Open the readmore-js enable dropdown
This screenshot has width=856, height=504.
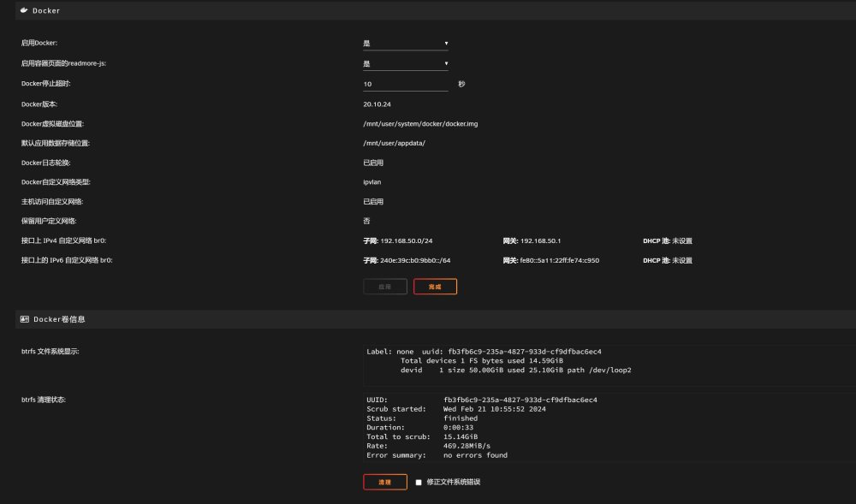click(x=406, y=63)
